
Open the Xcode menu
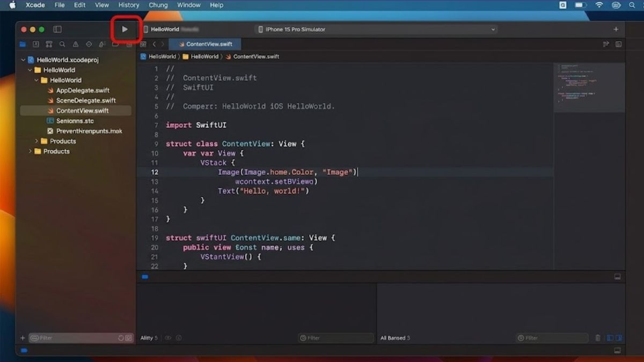35,5
